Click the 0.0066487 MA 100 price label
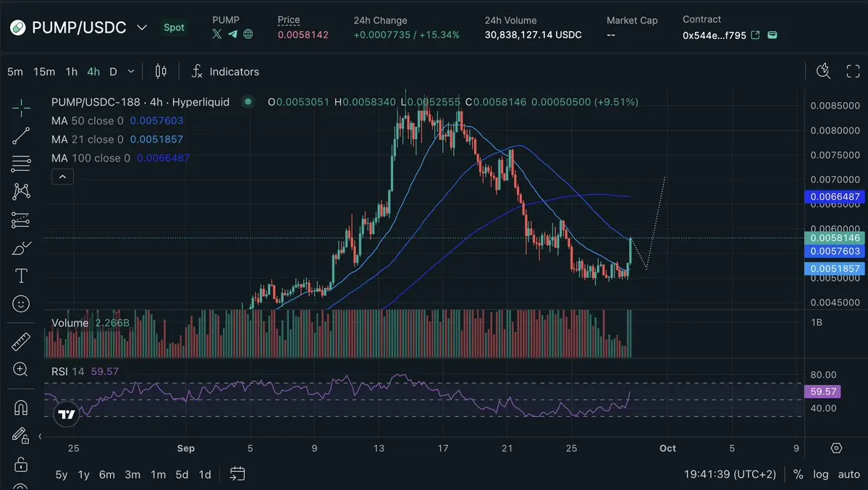Viewport: 868px width, 490px height. point(834,197)
